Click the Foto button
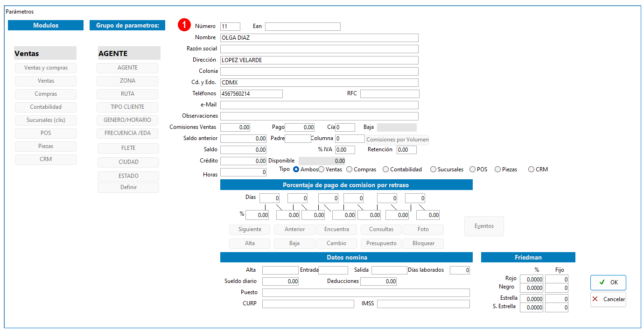The height and width of the screenshot is (331, 644). (423, 230)
